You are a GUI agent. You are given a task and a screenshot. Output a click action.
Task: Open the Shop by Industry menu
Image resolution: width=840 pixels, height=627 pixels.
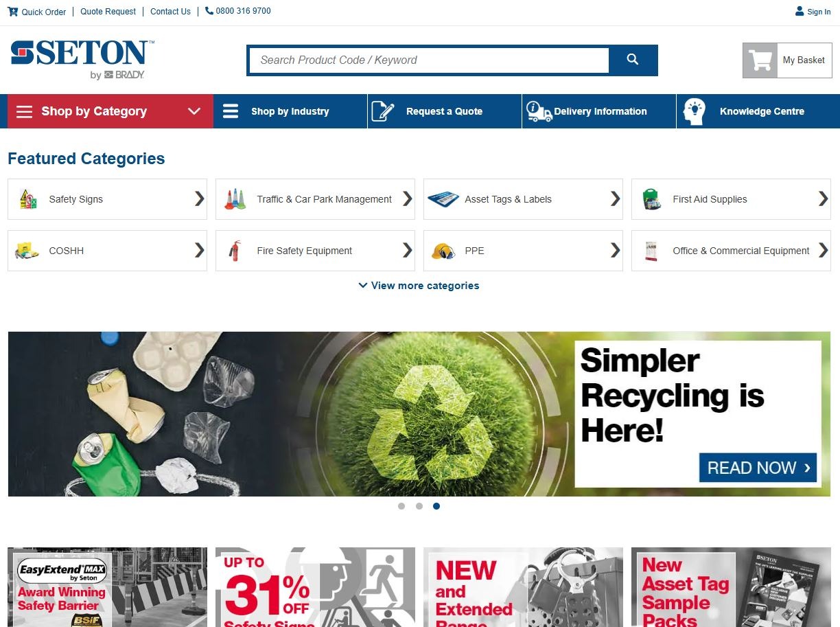point(290,111)
